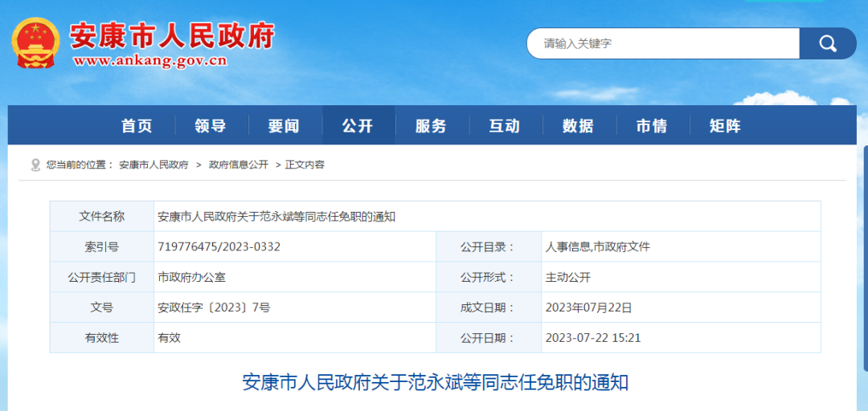Click the www.ankang.gov.cn site address
Screen dimensions: 868x411
click(150, 60)
